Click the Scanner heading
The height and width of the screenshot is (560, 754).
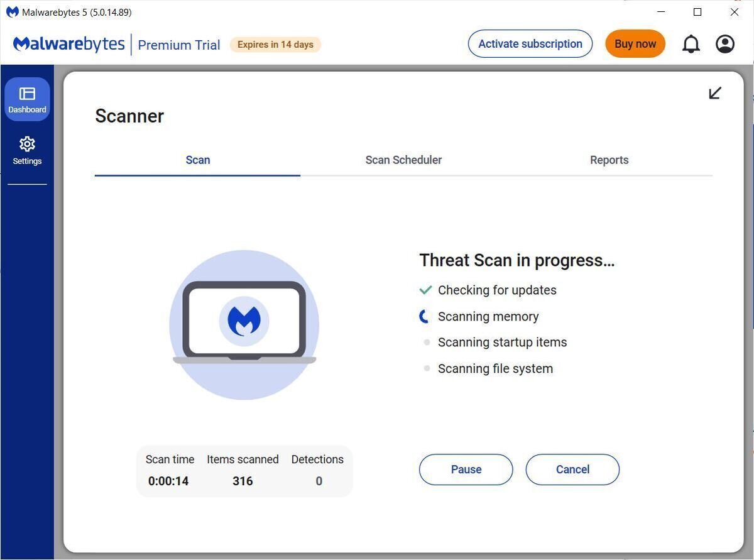pyautogui.click(x=129, y=116)
